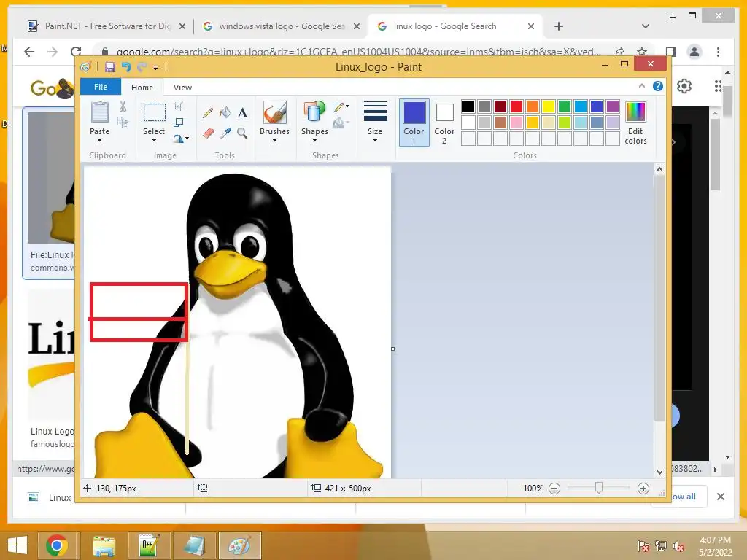This screenshot has width=747, height=560.
Task: Click the Paint icon on taskbar
Action: tap(239, 545)
